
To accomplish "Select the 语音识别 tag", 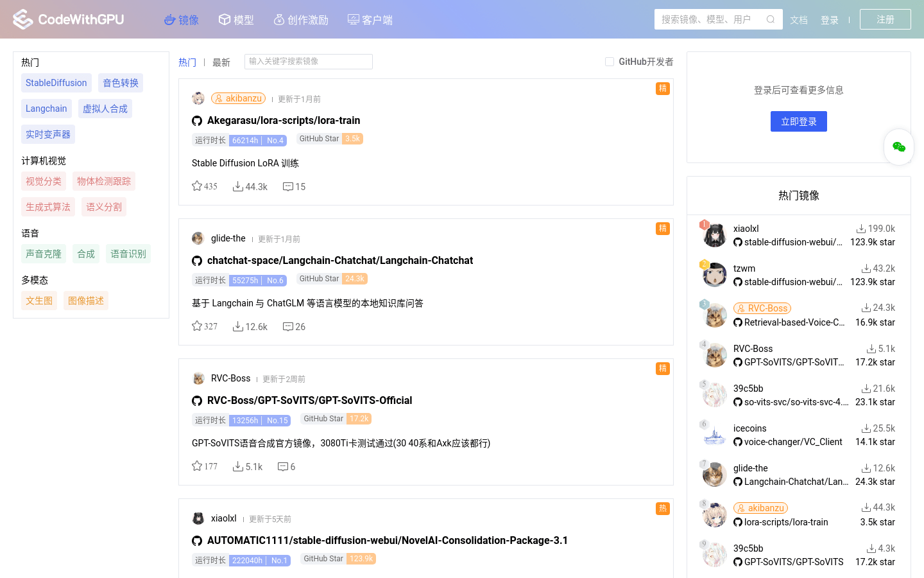I will tap(128, 254).
